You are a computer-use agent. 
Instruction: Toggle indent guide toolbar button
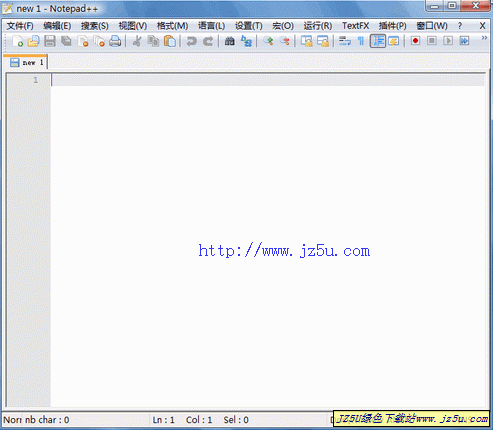pos(378,41)
